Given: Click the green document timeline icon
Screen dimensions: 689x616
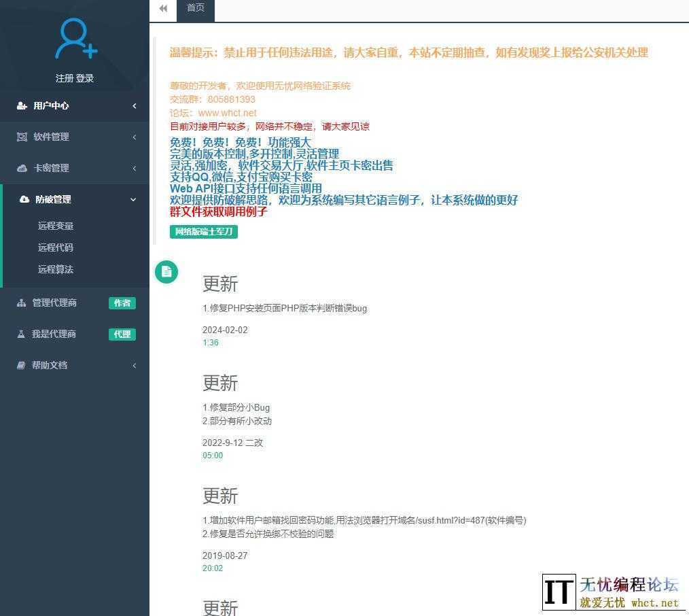Looking at the screenshot, I should tap(166, 272).
